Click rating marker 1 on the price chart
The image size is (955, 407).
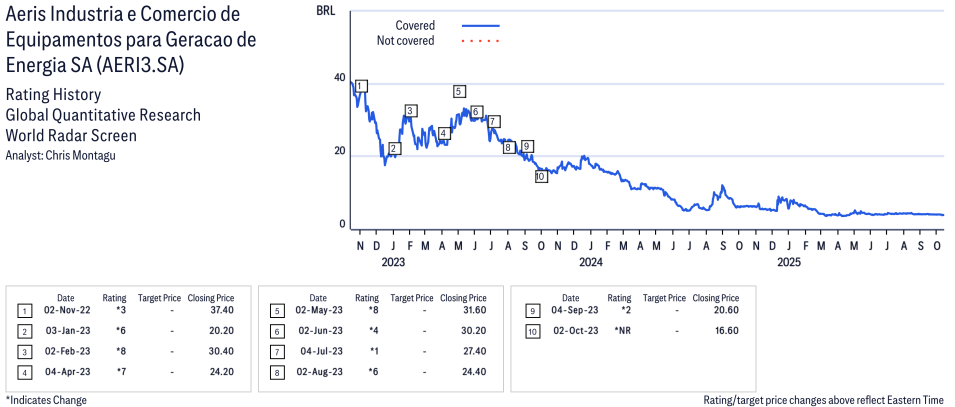(x=361, y=86)
